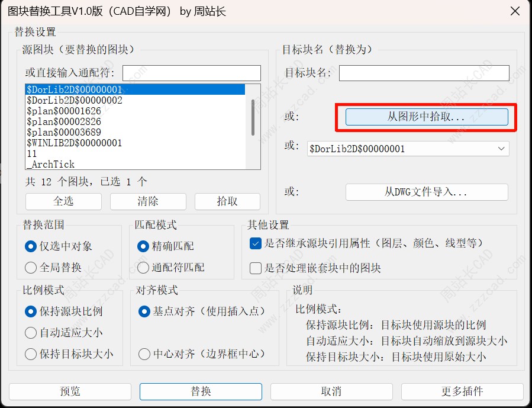The height and width of the screenshot is (408, 532).
Task: Click the wildcard input field
Action: (x=191, y=73)
